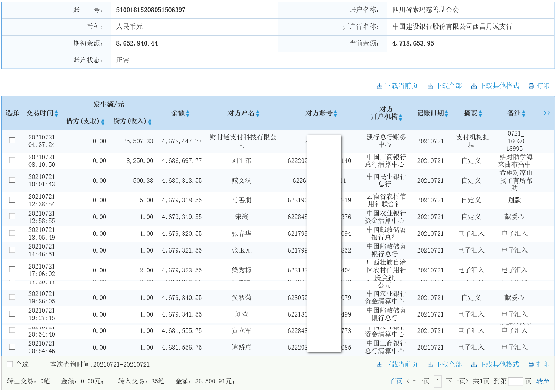Sort the 记账日期 column
The height and width of the screenshot is (392, 555).
pyautogui.click(x=447, y=113)
